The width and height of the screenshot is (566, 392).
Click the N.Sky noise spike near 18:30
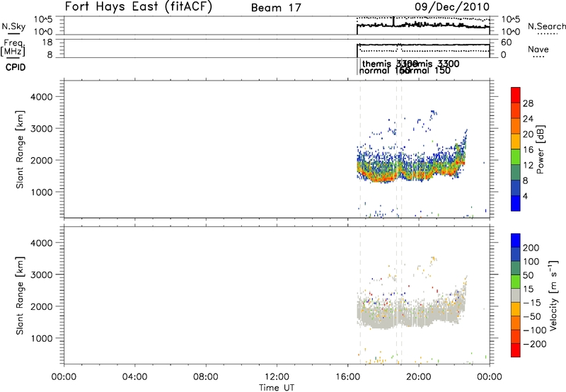[x=393, y=21]
